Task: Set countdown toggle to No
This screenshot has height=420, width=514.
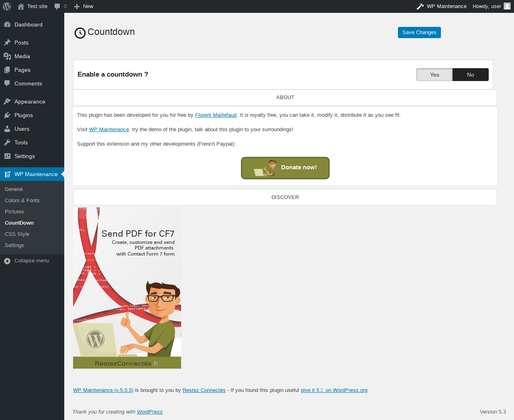Action: click(471, 75)
